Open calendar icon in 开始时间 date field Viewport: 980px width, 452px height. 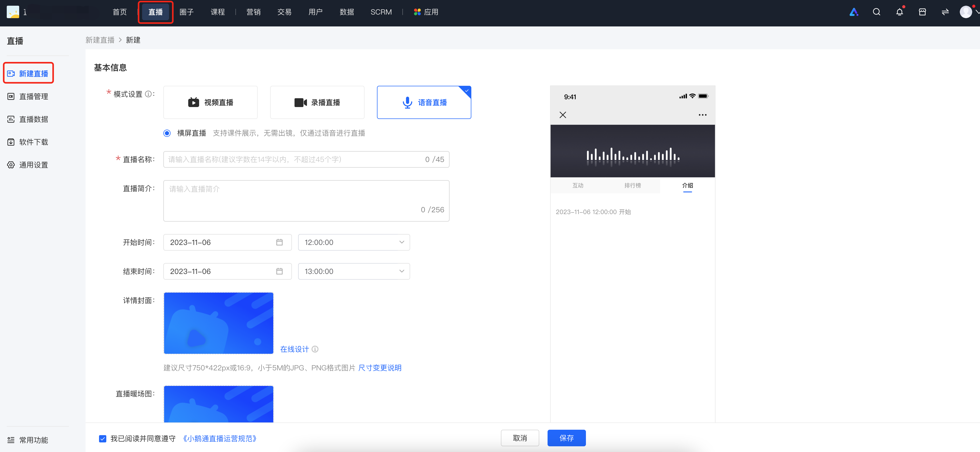279,242
